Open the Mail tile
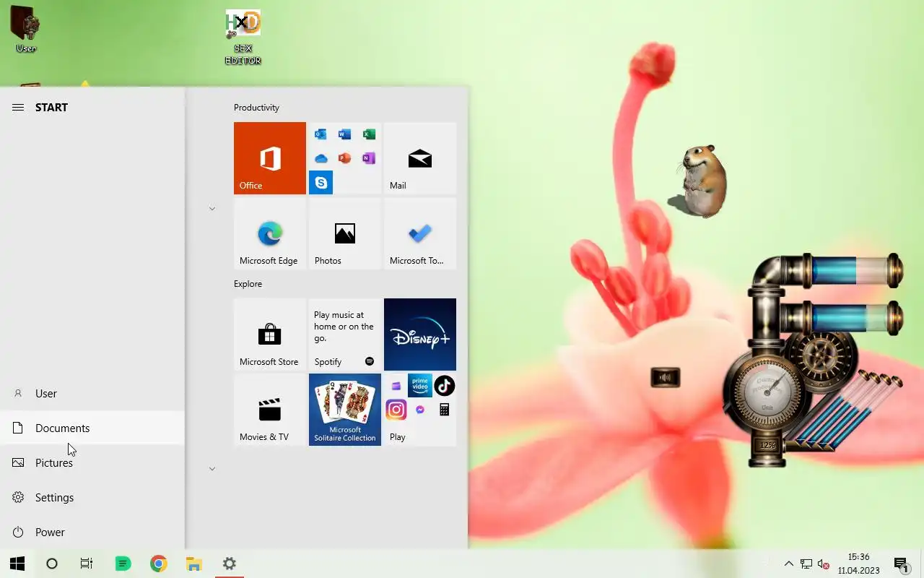The height and width of the screenshot is (578, 924). [420, 158]
